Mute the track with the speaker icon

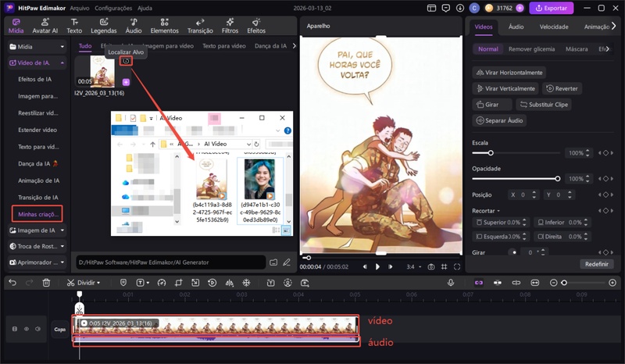point(37,329)
